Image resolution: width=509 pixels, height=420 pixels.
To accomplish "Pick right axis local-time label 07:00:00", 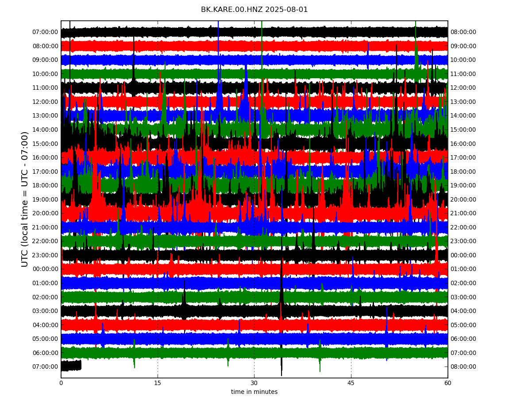I will pos(463,353).
